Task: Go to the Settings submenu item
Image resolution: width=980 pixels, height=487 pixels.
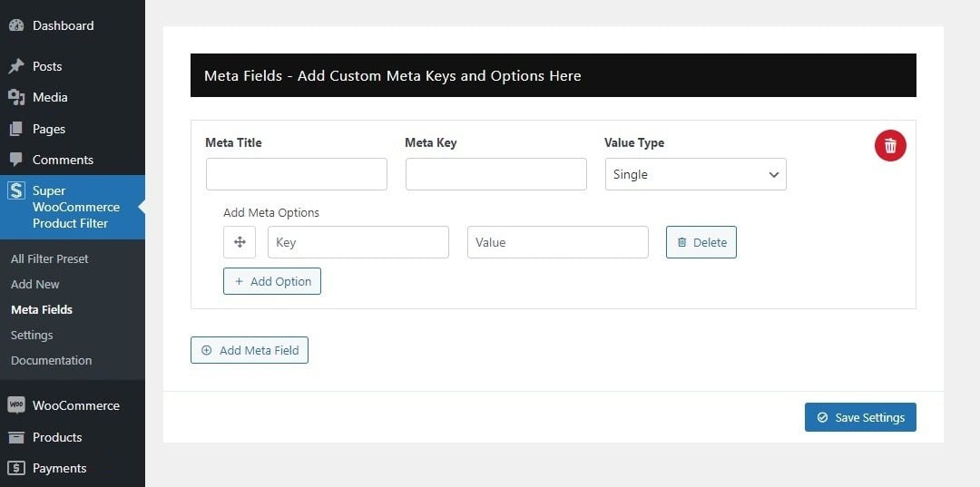Action: (x=32, y=336)
